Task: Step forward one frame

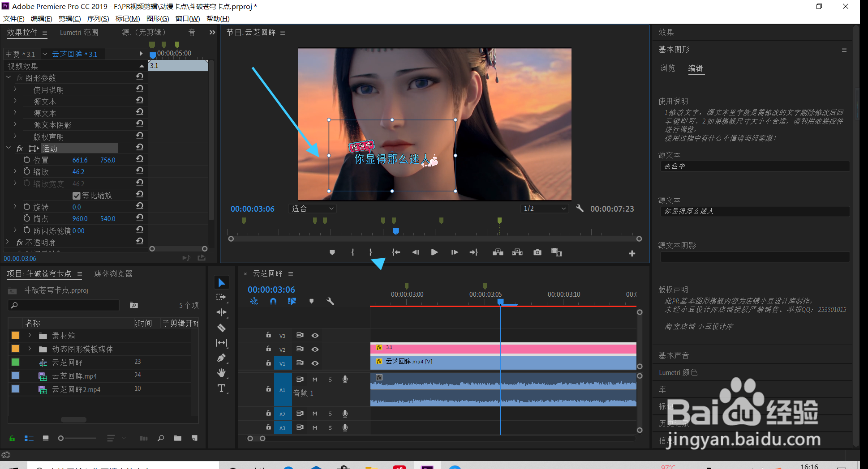Action: coord(455,252)
